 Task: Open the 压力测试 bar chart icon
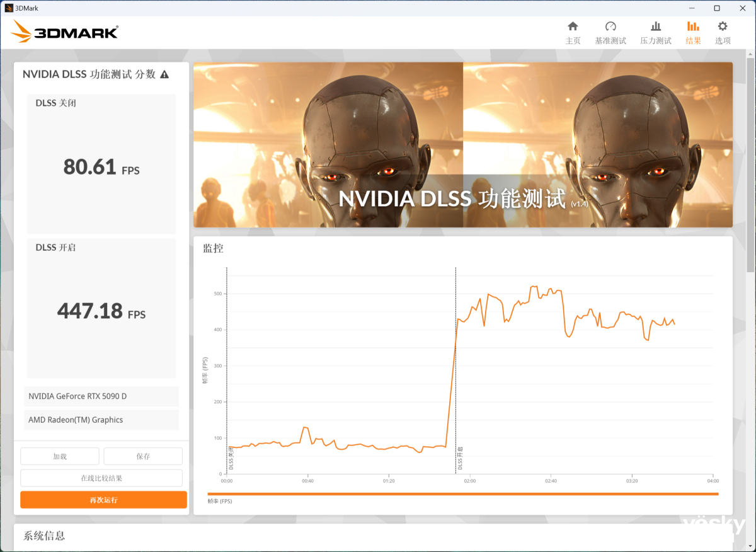[656, 27]
